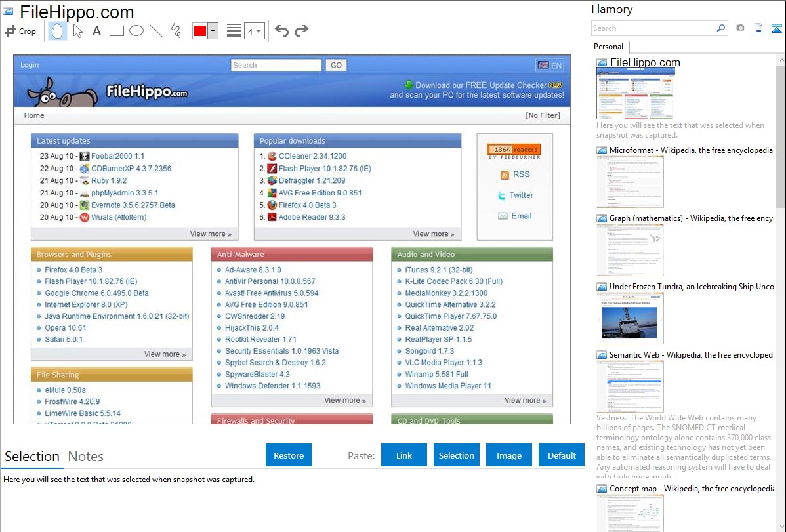Open the FileHippo.com snapshot thumbnail
This screenshot has height=532, width=786.
pyautogui.click(x=635, y=94)
